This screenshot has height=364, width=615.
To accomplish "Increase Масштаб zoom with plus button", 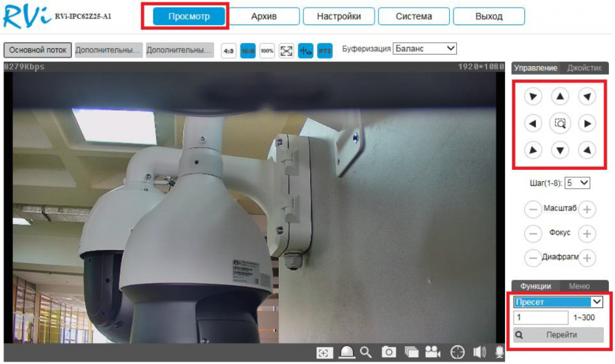I will 587,210.
